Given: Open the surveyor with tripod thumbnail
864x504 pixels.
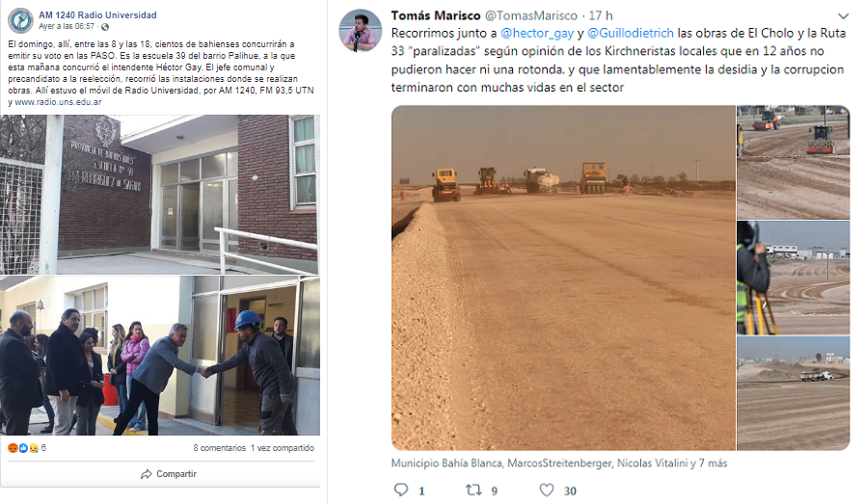Looking at the screenshot, I should (x=793, y=278).
